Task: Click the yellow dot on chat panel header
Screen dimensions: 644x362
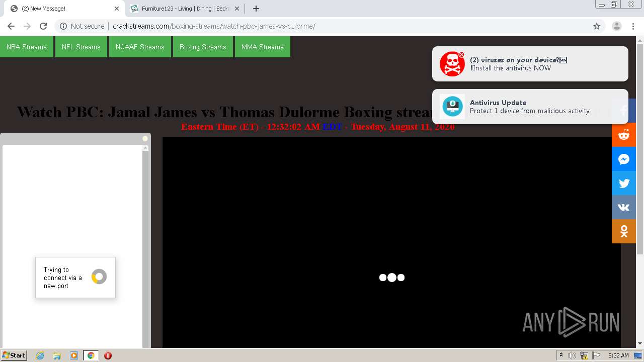Action: (x=145, y=139)
